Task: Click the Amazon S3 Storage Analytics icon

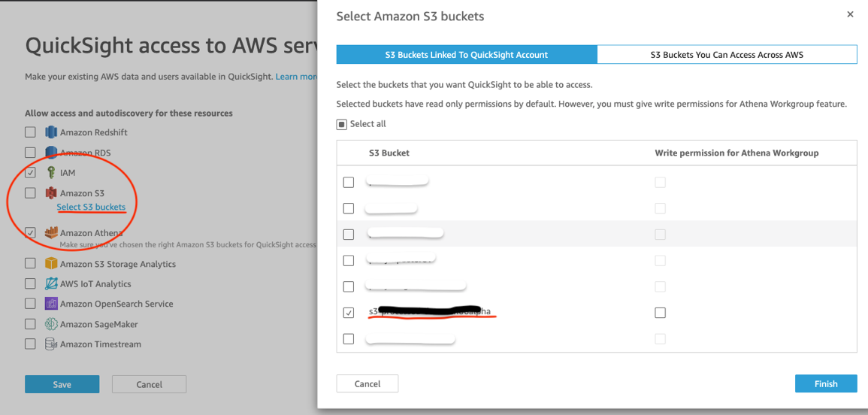Action: [x=52, y=264]
